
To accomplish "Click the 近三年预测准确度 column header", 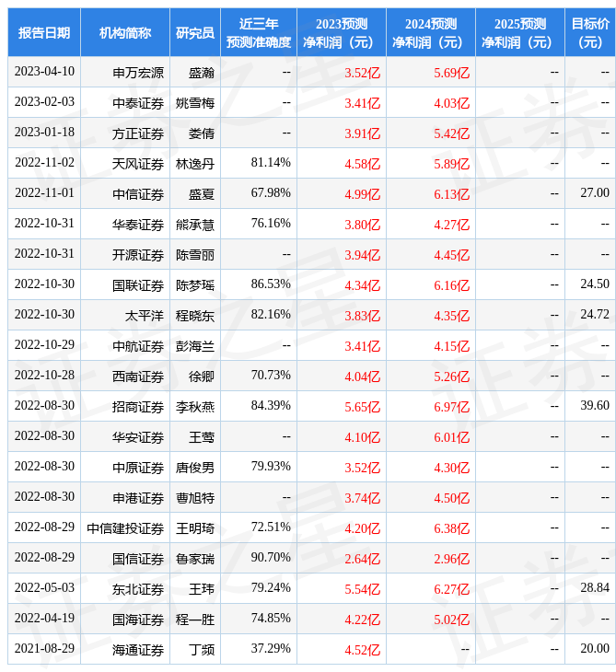I will tap(259, 32).
